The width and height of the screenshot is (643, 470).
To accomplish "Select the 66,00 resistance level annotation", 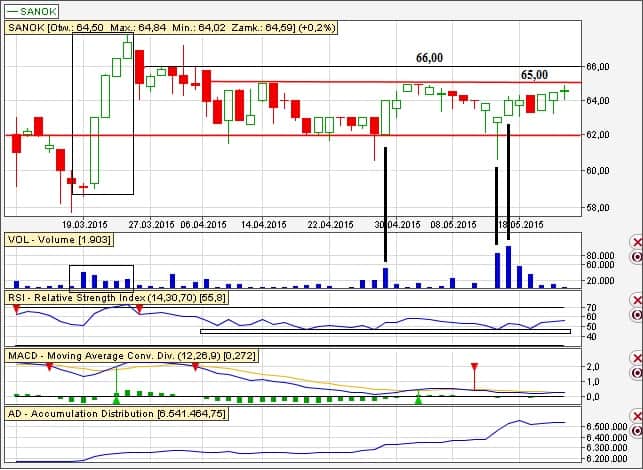I will 429,59.
